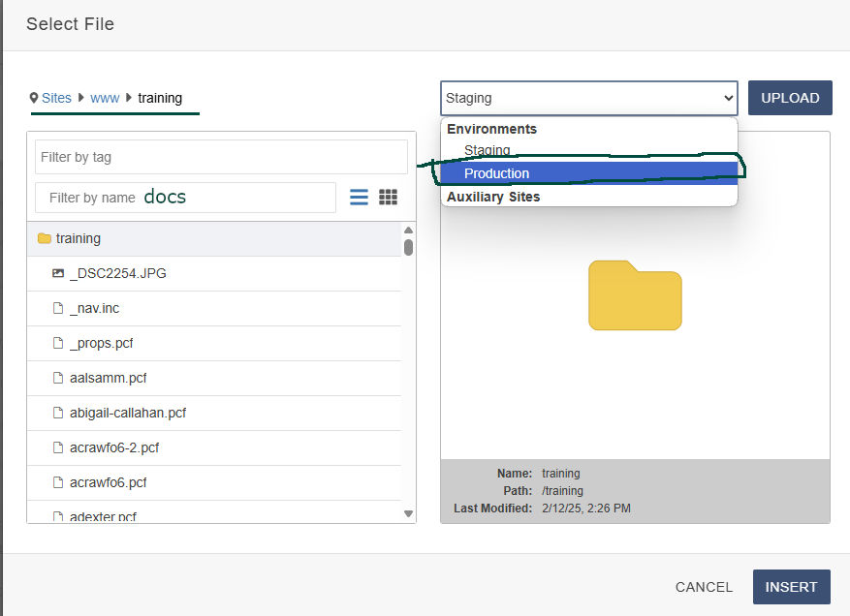This screenshot has width=850, height=616.
Task: Click the training folder icon in list
Action: 45,238
